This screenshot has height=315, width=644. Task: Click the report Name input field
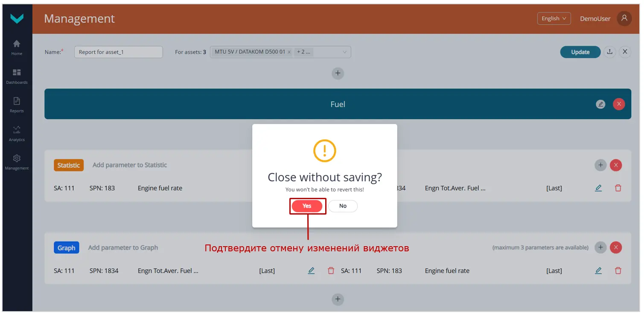pyautogui.click(x=118, y=52)
